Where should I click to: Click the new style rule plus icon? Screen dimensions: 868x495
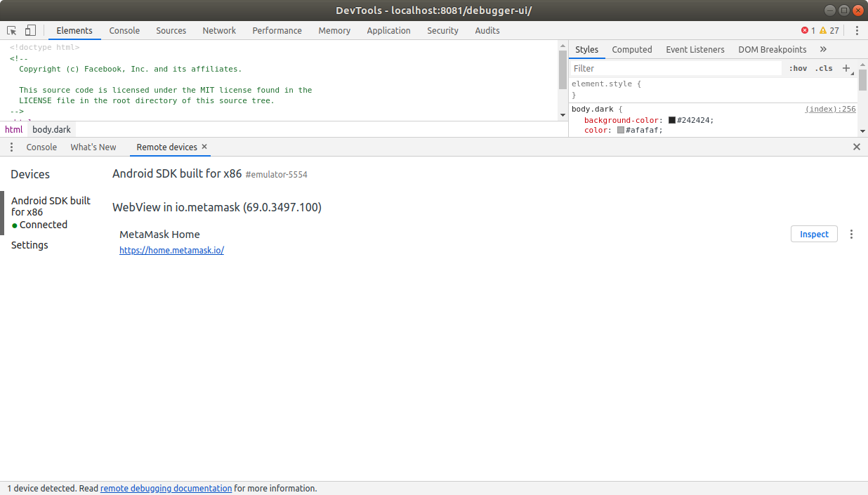point(846,68)
